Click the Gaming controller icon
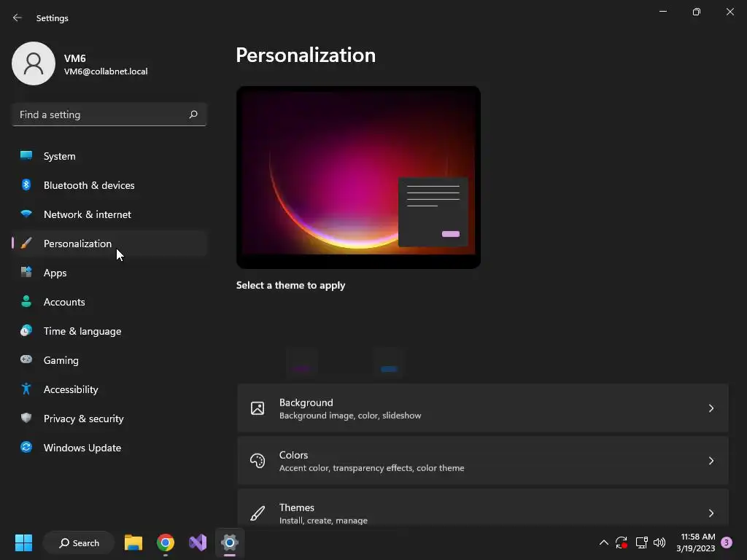This screenshot has width=747, height=560. pyautogui.click(x=26, y=359)
